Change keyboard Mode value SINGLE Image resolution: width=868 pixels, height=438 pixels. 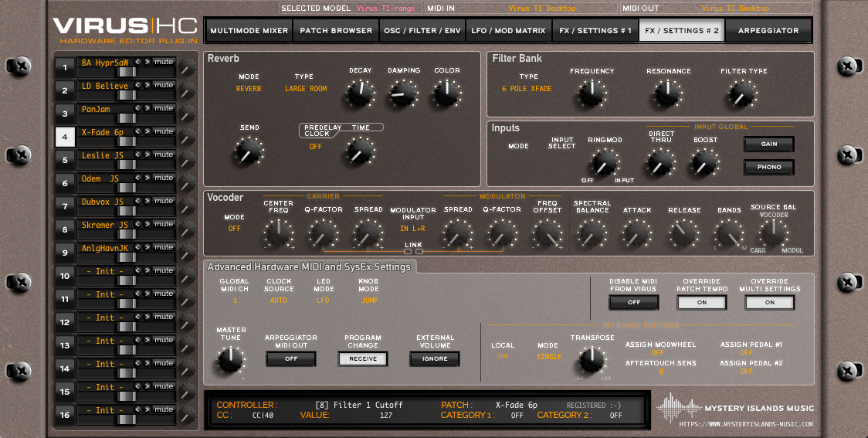548,357
